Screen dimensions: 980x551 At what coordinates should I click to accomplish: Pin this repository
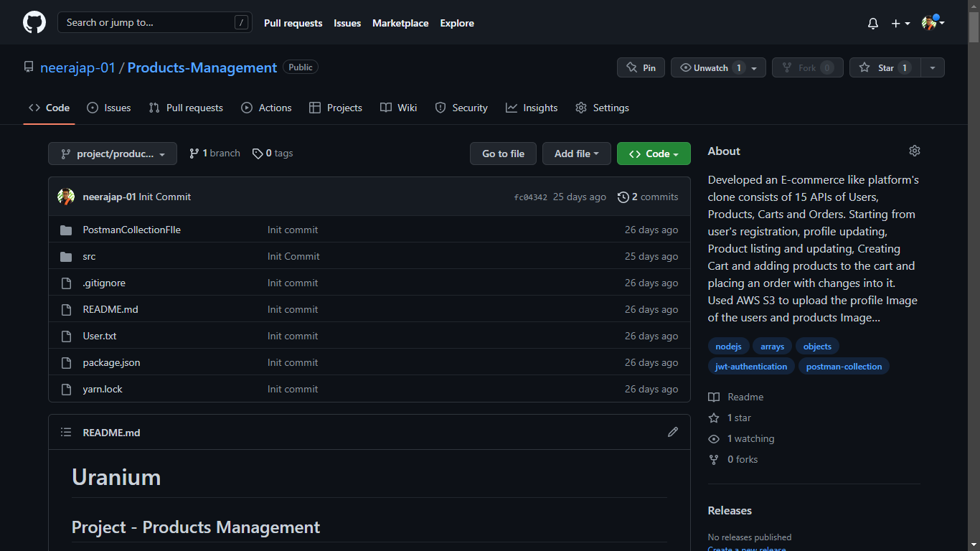click(x=641, y=67)
